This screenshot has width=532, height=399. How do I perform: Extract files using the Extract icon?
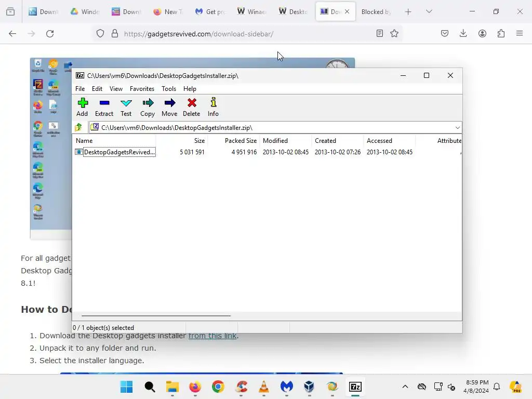(x=104, y=107)
